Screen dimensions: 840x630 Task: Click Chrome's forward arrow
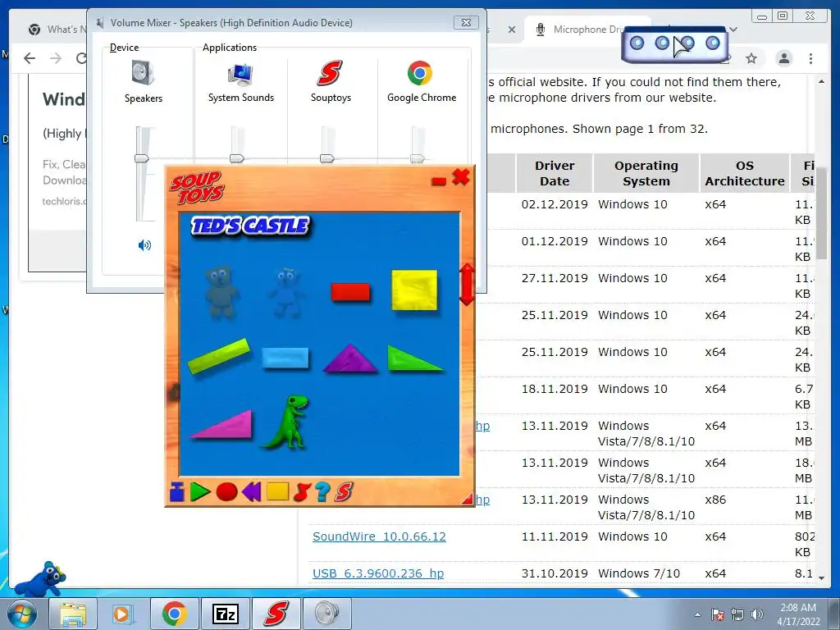point(56,58)
